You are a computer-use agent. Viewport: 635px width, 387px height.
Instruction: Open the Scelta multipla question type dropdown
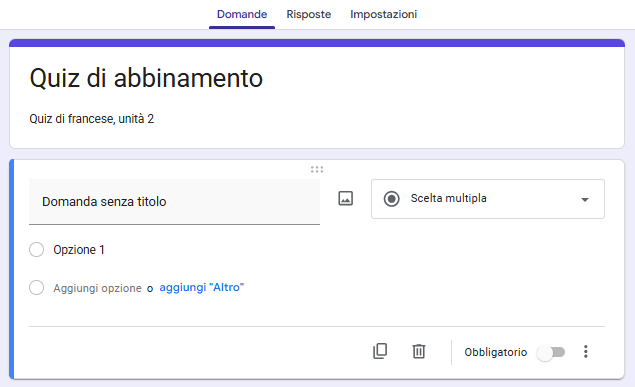(488, 199)
